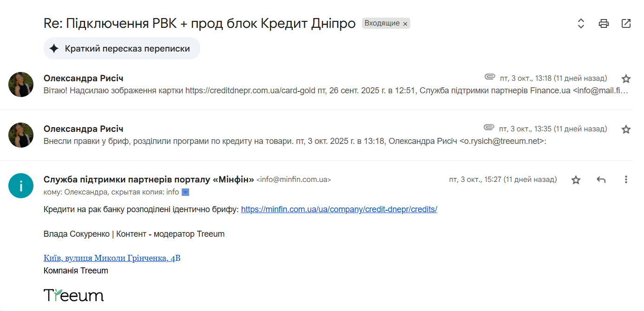Click the teal 'i' sender avatar
Viewport: 644px width, 311px height.
[21, 186]
